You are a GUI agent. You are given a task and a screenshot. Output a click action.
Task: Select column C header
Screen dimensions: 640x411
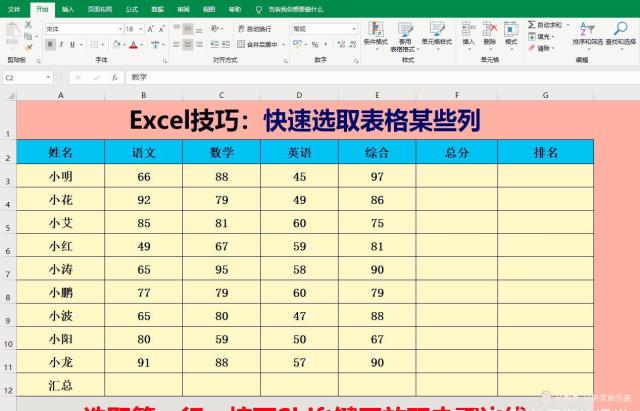221,95
